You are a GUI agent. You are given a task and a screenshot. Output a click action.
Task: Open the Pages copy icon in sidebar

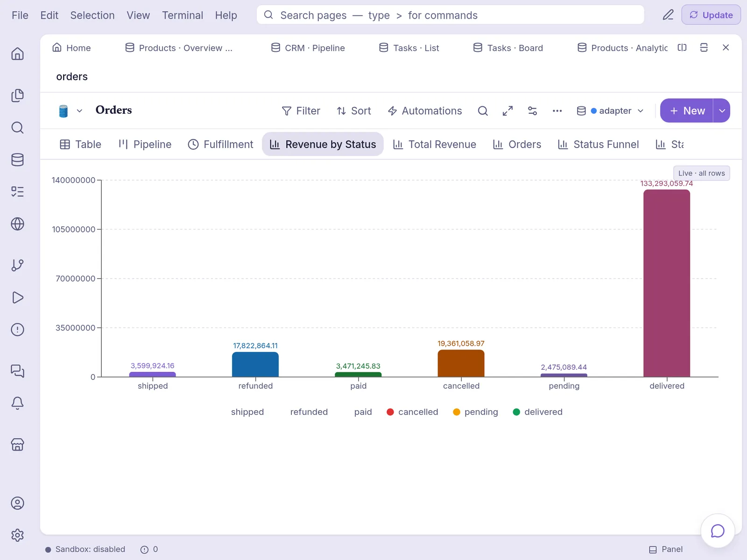tap(17, 95)
